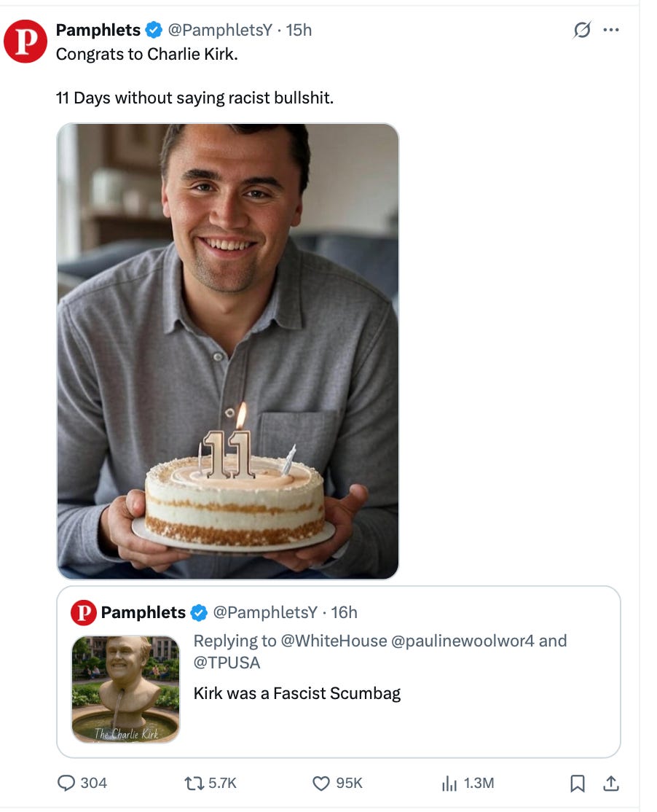Click the share icon
Viewport: 657px width, 812px height.
click(x=612, y=783)
